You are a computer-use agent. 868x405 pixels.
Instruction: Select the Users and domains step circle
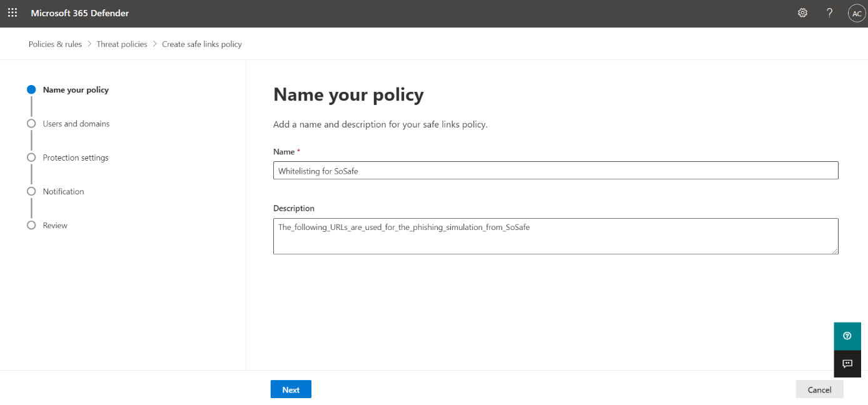coord(31,124)
